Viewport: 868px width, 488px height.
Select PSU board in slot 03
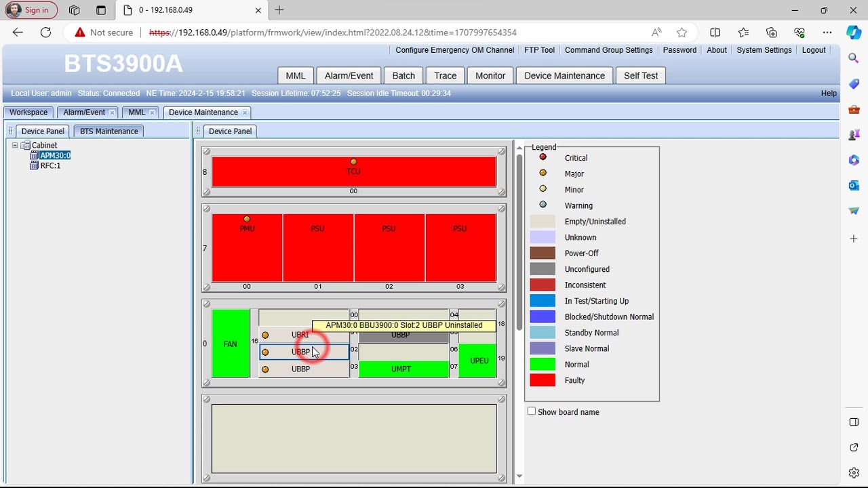460,247
